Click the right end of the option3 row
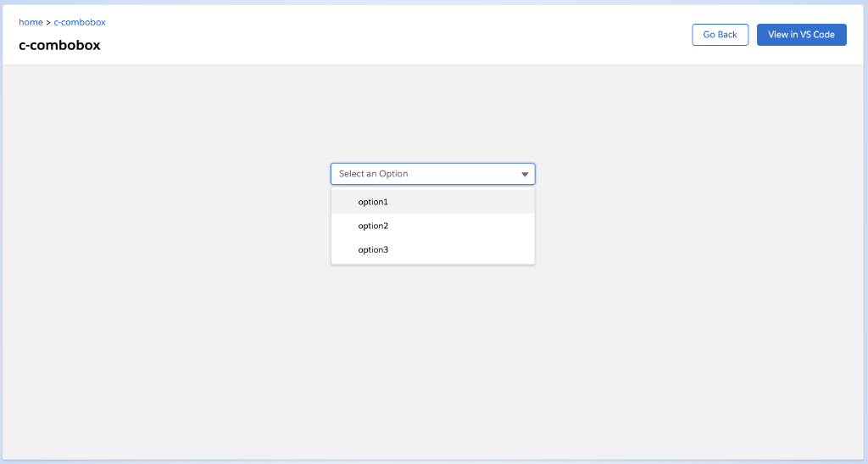The height and width of the screenshot is (464, 868). pyautogui.click(x=517, y=249)
